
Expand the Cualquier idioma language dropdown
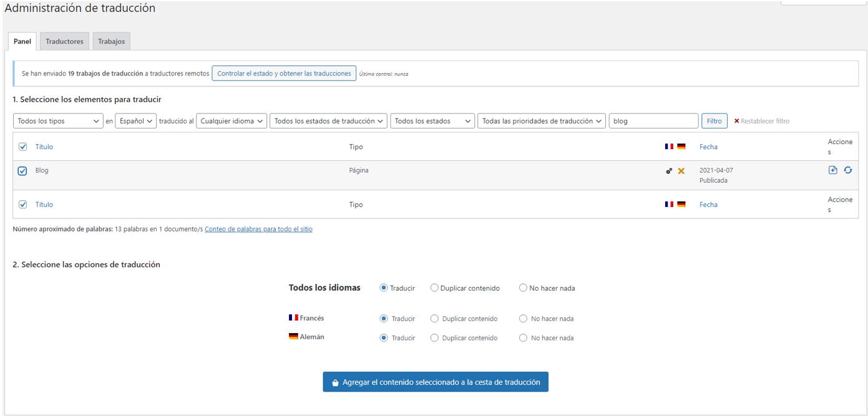pos(231,121)
